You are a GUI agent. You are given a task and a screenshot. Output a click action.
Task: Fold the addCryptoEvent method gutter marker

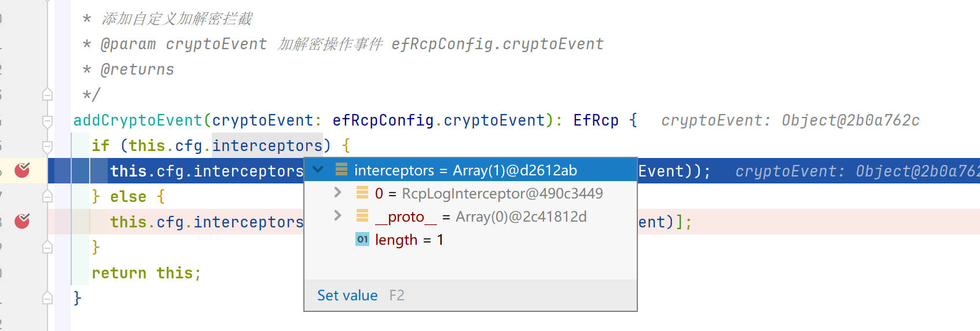click(x=47, y=120)
